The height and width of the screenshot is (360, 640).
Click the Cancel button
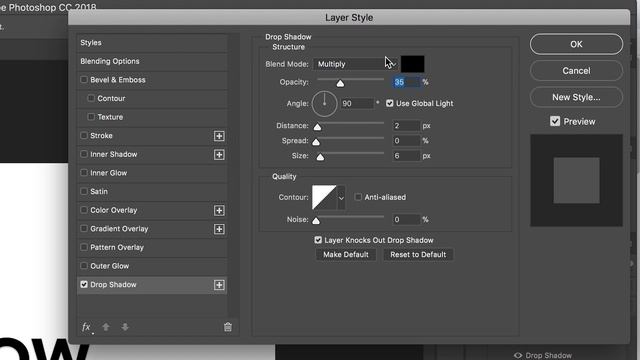point(576,71)
